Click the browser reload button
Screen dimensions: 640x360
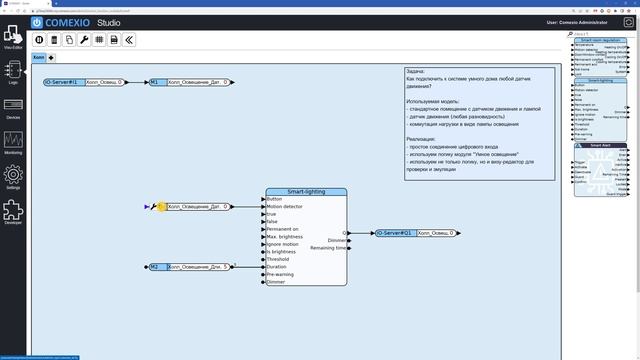(18, 11)
